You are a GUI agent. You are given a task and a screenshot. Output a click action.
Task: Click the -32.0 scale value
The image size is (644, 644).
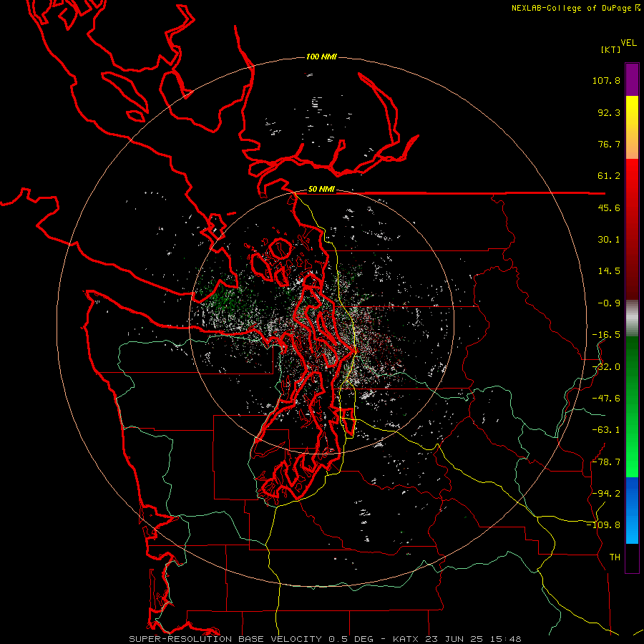(x=606, y=367)
